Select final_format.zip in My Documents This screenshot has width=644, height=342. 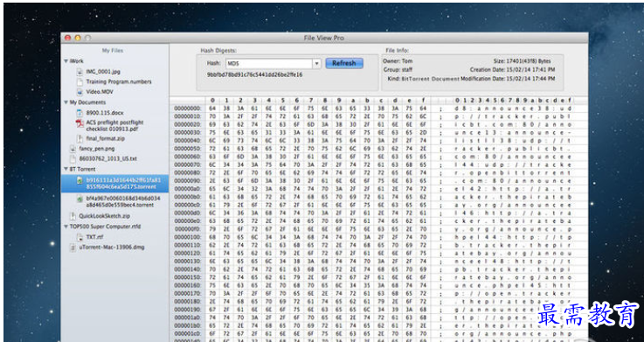tap(105, 138)
